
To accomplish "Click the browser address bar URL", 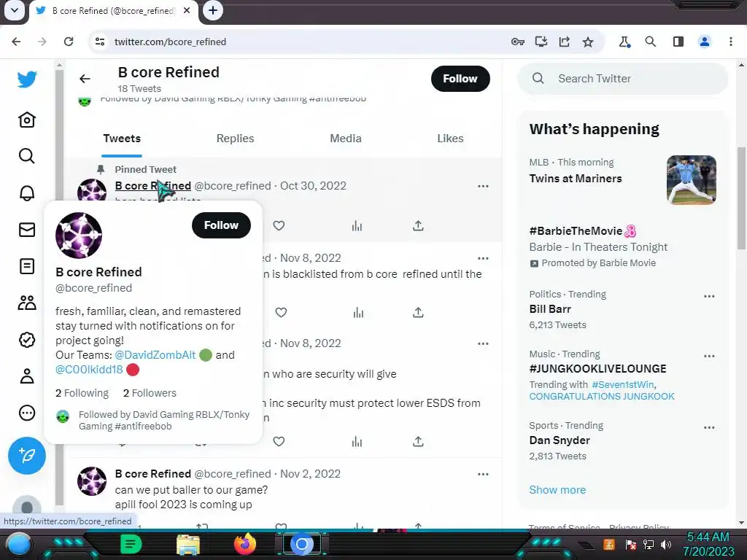I will 170,42.
